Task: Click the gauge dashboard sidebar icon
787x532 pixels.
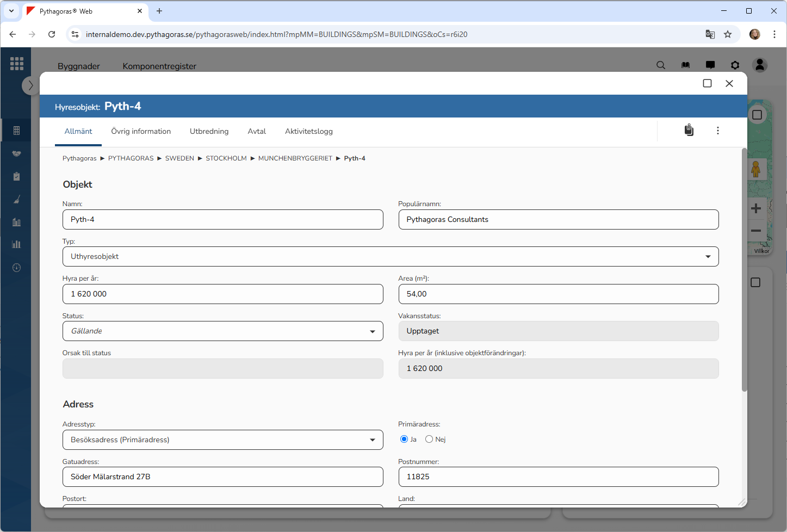Action: point(16,268)
